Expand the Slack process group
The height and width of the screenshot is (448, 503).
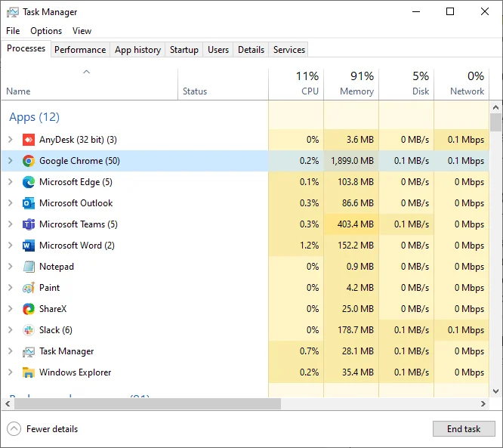[11, 330]
